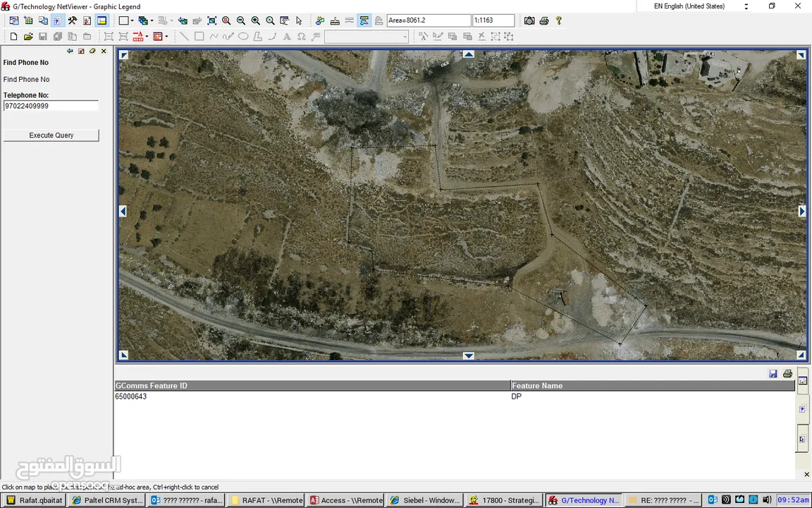Toggle the highlighted query panel button

click(57, 21)
